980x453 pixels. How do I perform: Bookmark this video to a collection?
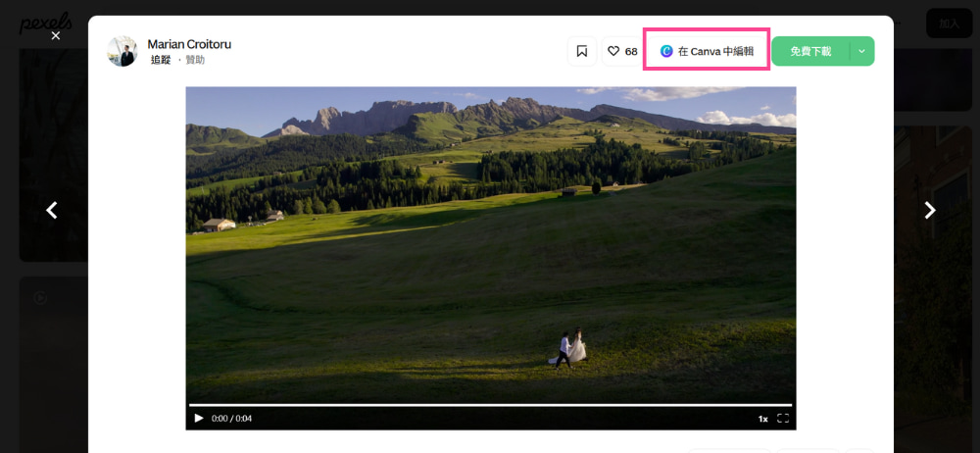tap(582, 51)
